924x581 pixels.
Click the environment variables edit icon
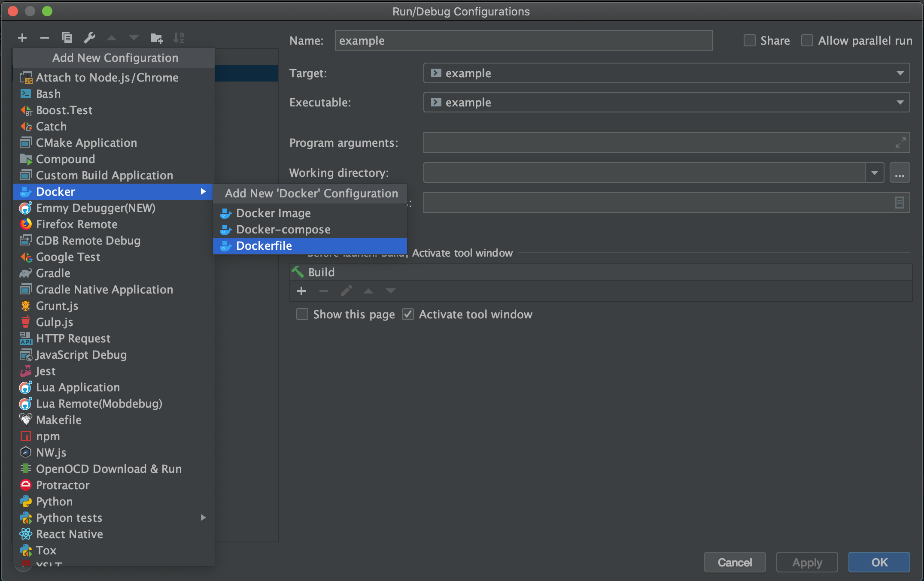[899, 203]
